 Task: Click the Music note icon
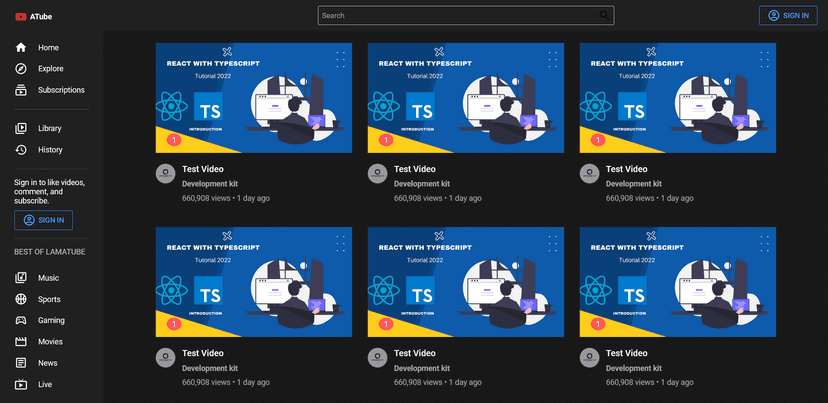click(x=21, y=278)
